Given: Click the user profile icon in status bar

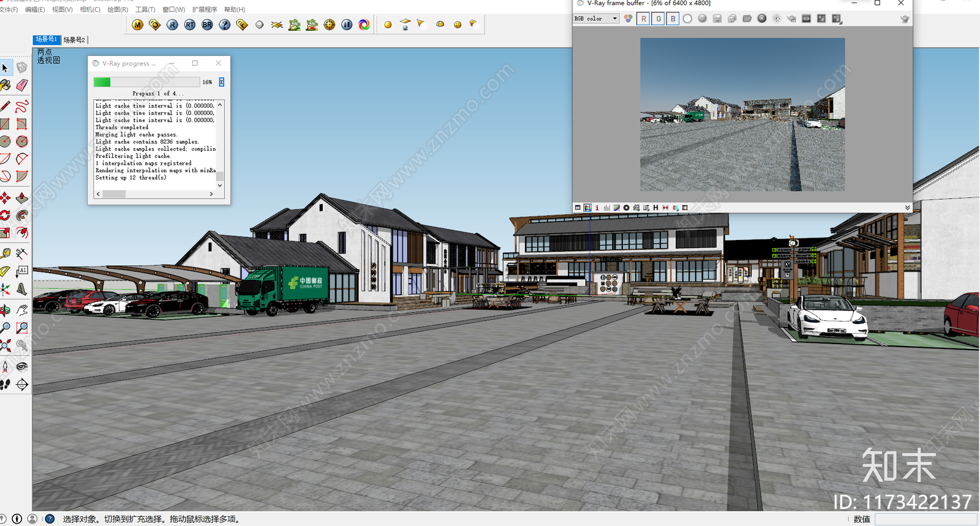Looking at the screenshot, I should [x=32, y=519].
